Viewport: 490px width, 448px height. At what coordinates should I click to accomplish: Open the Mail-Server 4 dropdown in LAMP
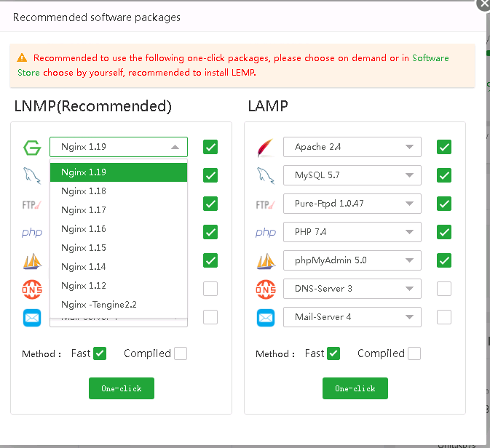pyautogui.click(x=352, y=317)
